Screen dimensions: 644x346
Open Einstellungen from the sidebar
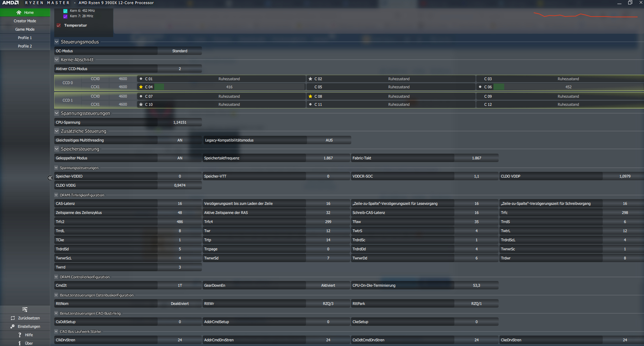[x=25, y=326]
